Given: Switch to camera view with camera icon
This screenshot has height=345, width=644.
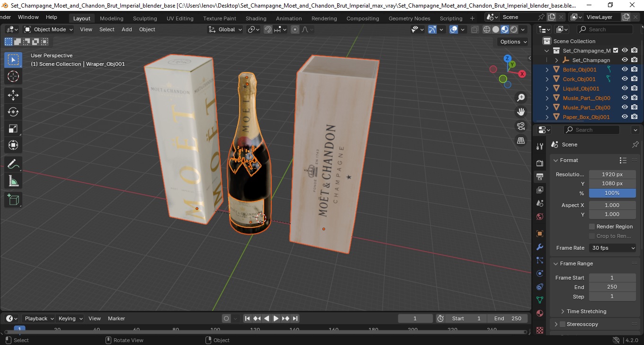Looking at the screenshot, I should pyautogui.click(x=521, y=126).
